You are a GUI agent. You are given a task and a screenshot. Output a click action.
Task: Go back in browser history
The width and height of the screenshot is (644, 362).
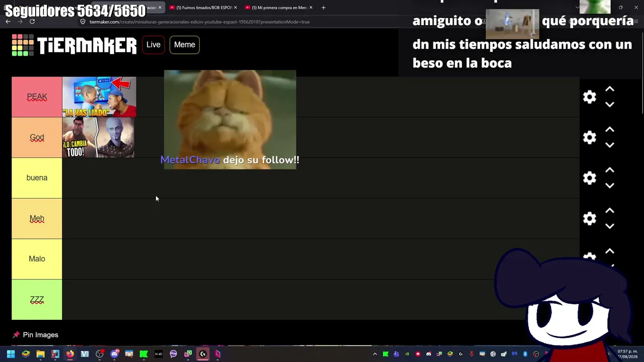pos(8,22)
